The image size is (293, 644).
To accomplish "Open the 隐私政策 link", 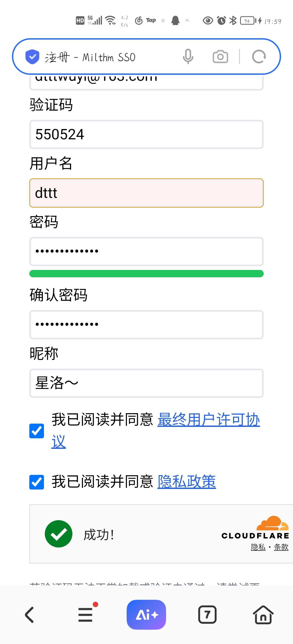I will [x=187, y=482].
